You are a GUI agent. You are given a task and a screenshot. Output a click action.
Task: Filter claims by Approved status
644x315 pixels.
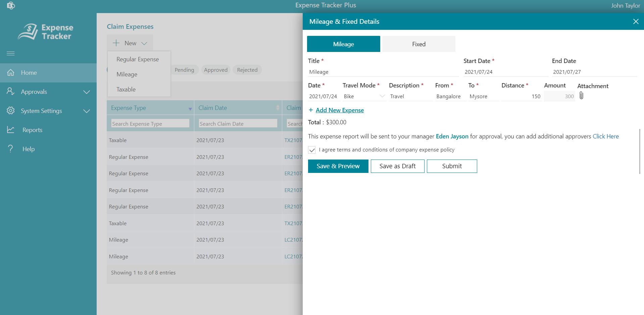[216, 70]
